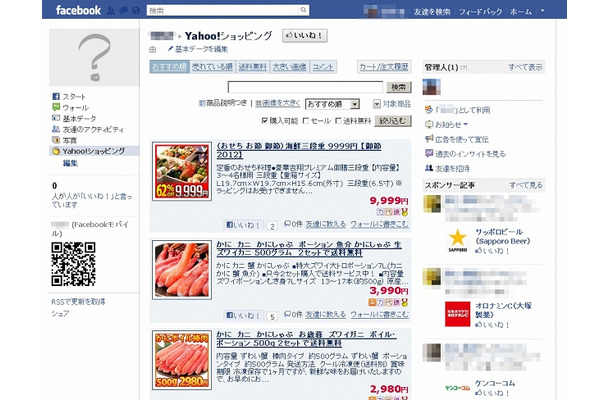Click the raw crab legs product thumbnail
This screenshot has height=400, width=610.
click(182, 270)
